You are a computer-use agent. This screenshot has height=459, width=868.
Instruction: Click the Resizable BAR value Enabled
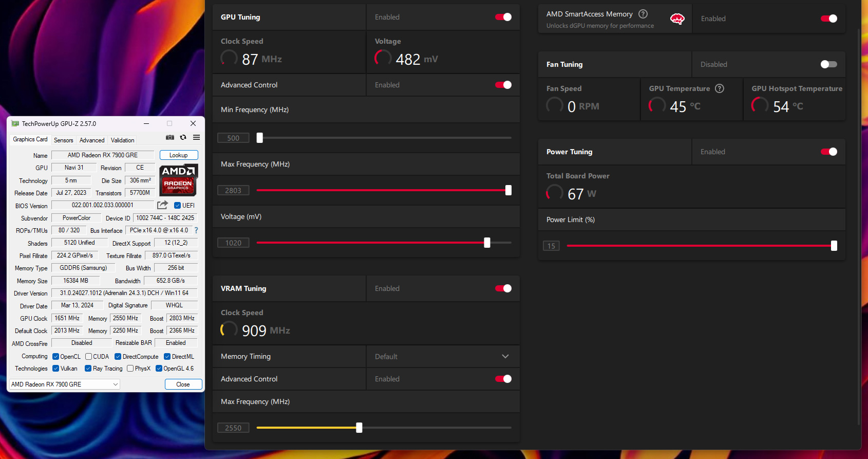click(176, 343)
